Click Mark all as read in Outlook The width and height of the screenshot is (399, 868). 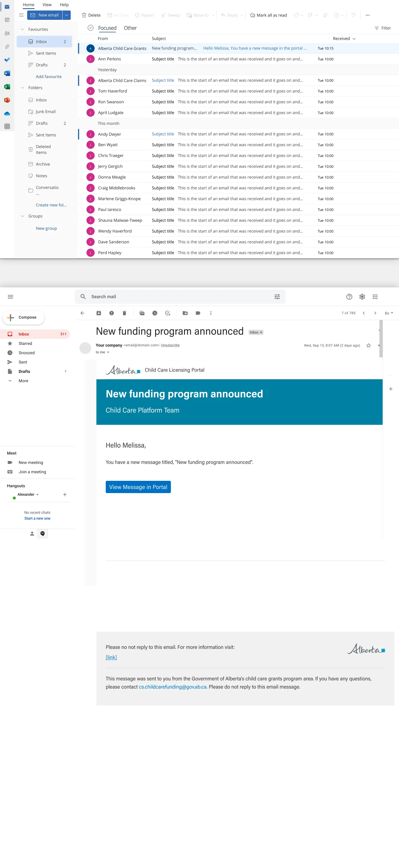[x=268, y=15]
